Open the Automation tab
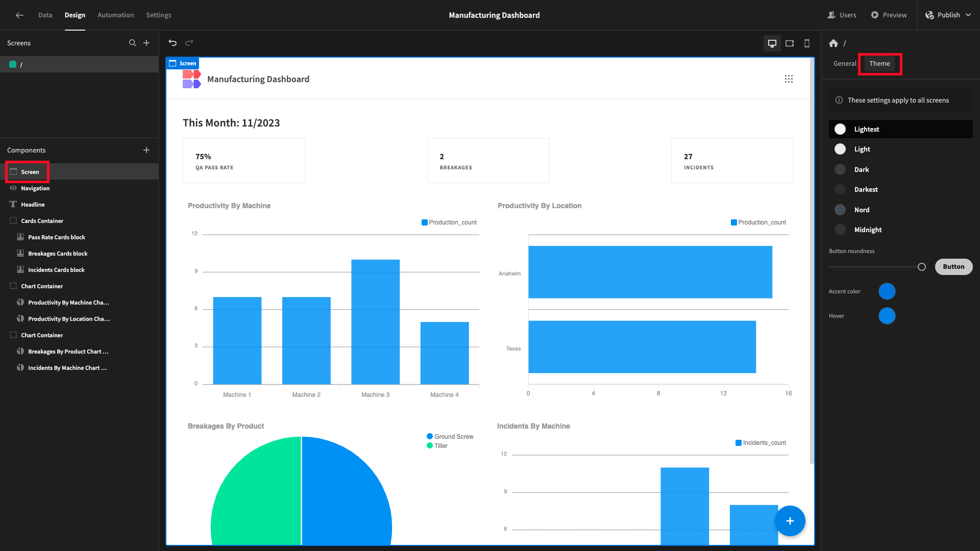This screenshot has width=980, height=551. 115,15
